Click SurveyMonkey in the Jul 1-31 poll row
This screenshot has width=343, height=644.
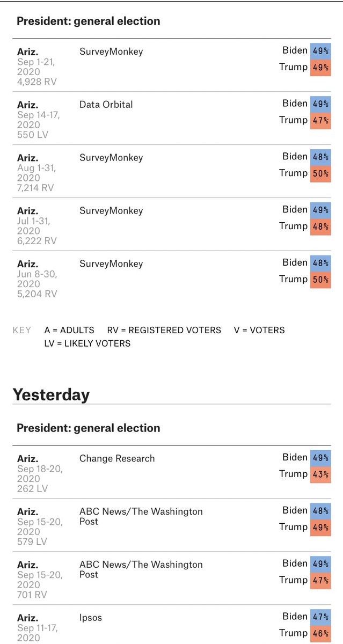pos(111,211)
